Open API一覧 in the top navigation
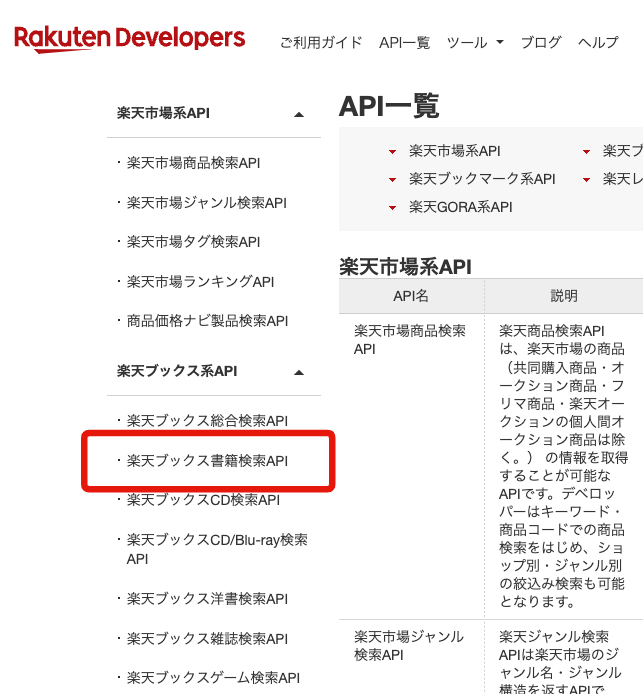This screenshot has width=643, height=694. coord(404,42)
